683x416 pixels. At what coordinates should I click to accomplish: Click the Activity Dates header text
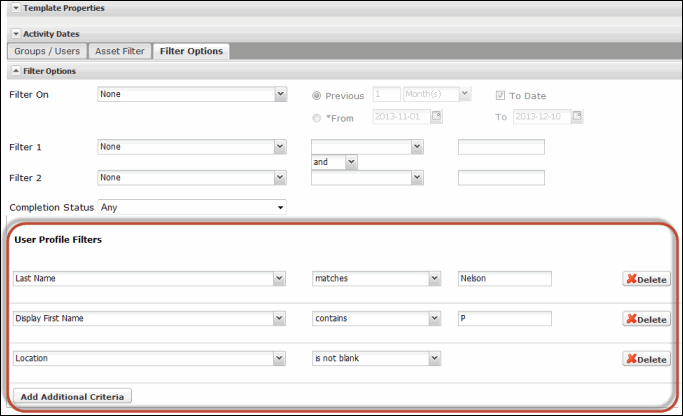coord(51,34)
